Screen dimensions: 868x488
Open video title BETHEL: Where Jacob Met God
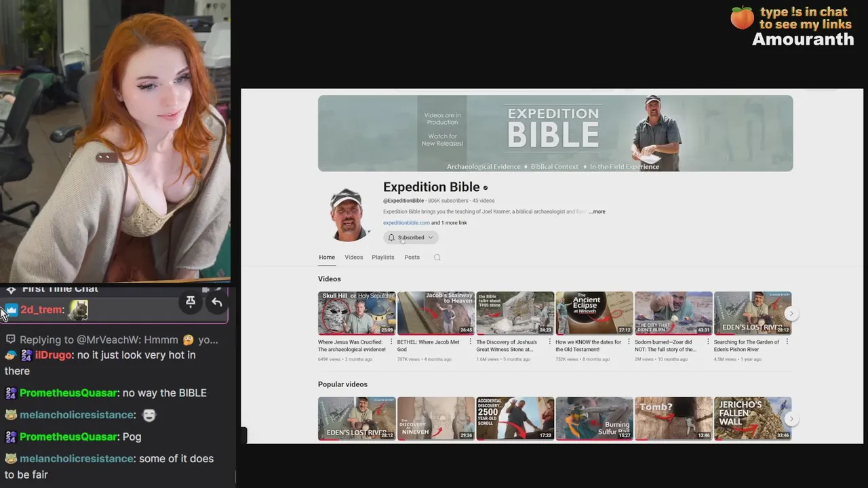(430, 346)
